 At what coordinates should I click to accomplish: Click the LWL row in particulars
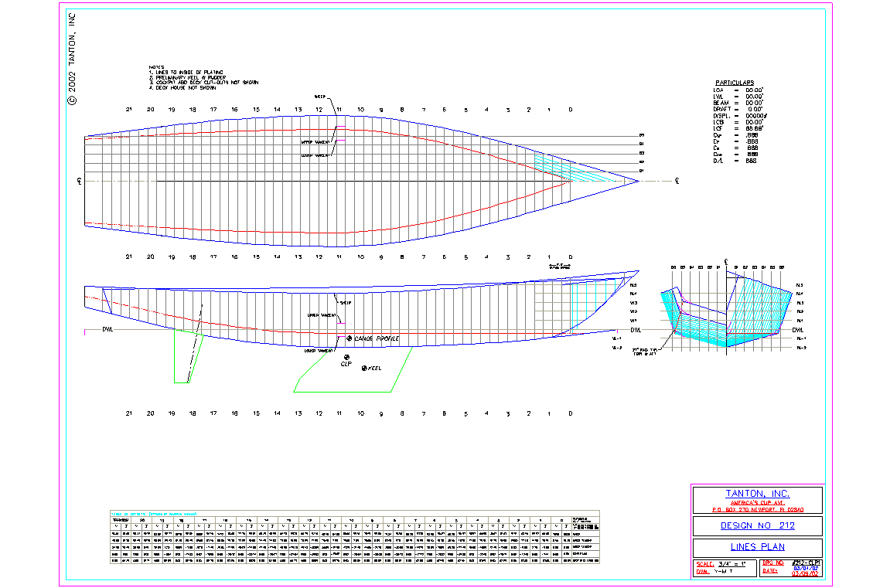pos(738,97)
